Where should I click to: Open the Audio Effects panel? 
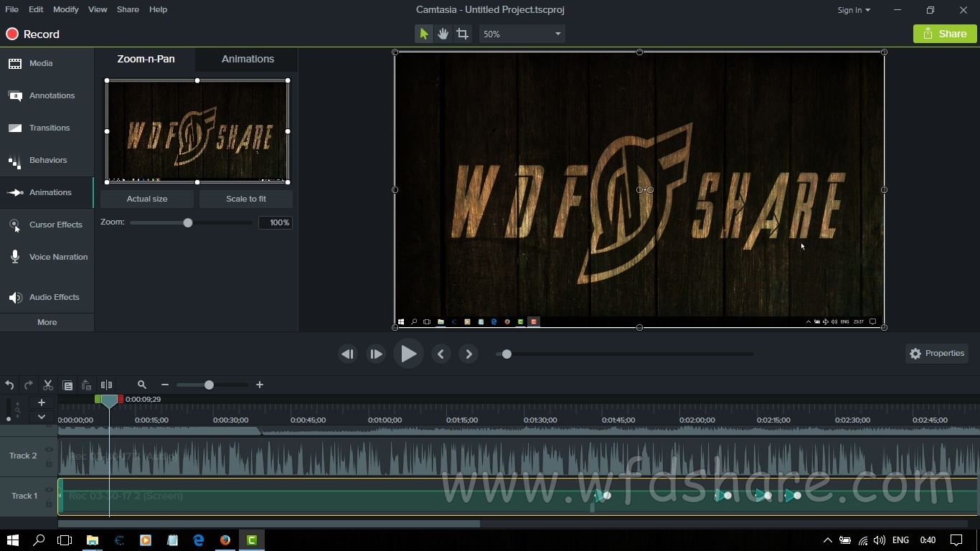(47, 297)
